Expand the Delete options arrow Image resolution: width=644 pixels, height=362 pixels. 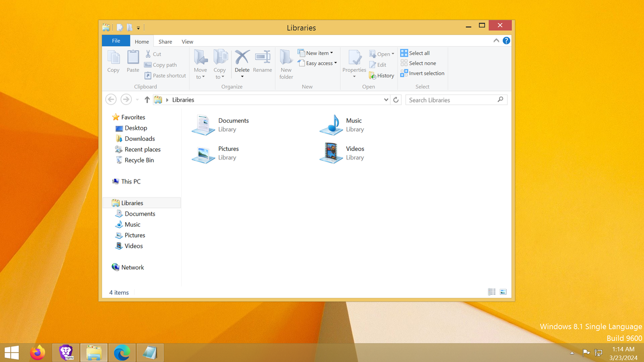[x=242, y=76]
